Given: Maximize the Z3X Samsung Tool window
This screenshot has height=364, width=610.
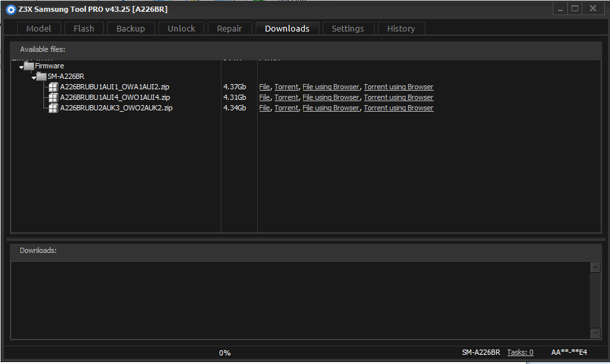Looking at the screenshot, I should click(x=575, y=9).
